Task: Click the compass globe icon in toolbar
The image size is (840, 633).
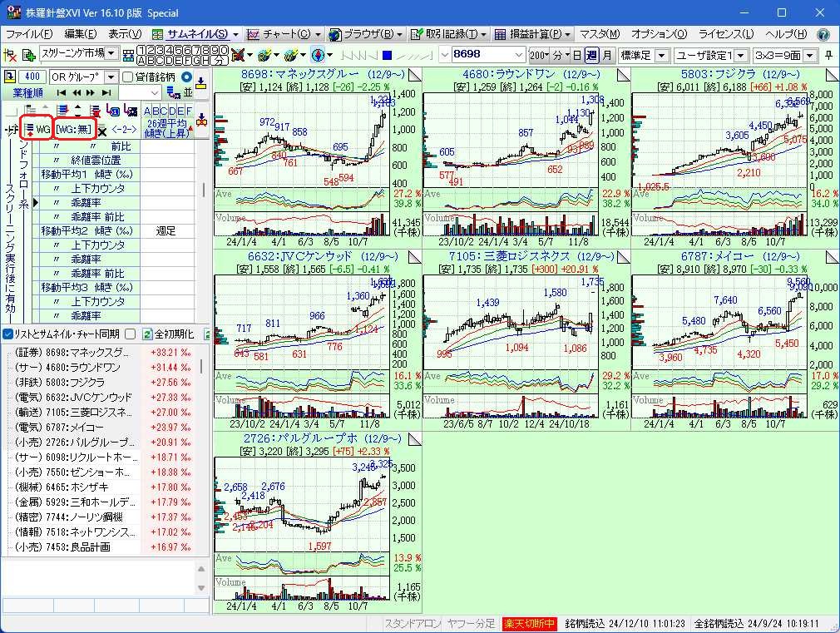Action: (319, 55)
